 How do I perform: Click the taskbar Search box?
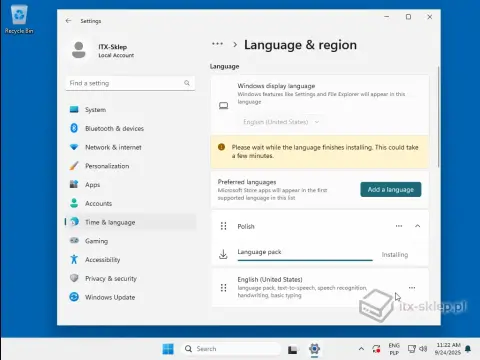click(232, 349)
